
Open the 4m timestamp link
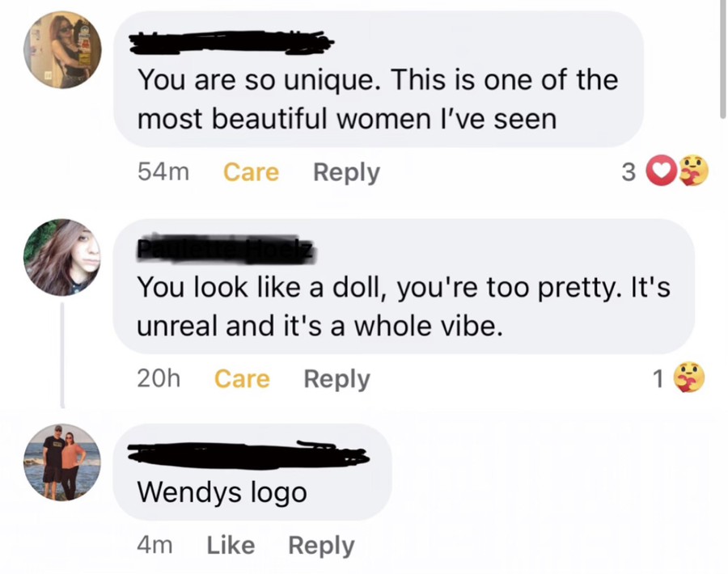(154, 546)
